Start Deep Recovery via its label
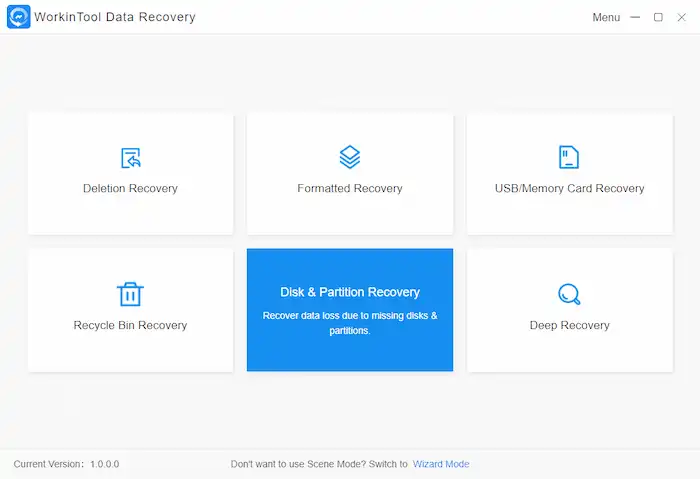The image size is (700, 479). coord(569,325)
